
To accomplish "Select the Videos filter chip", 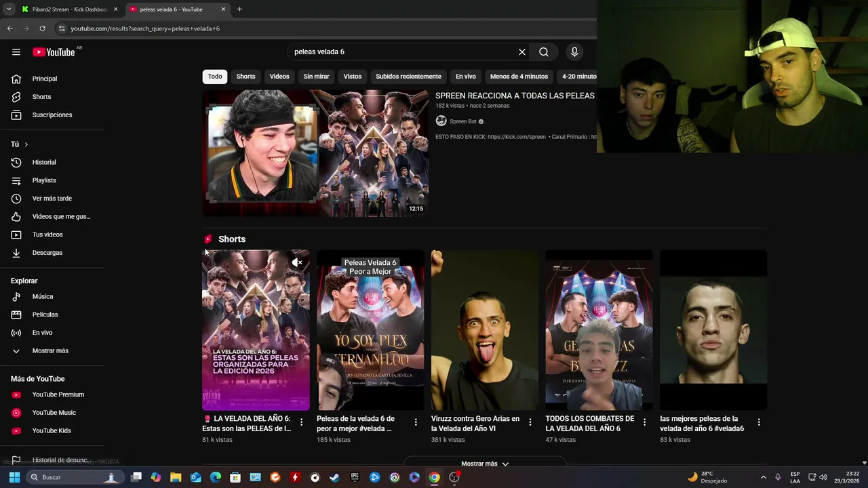I will (x=279, y=77).
